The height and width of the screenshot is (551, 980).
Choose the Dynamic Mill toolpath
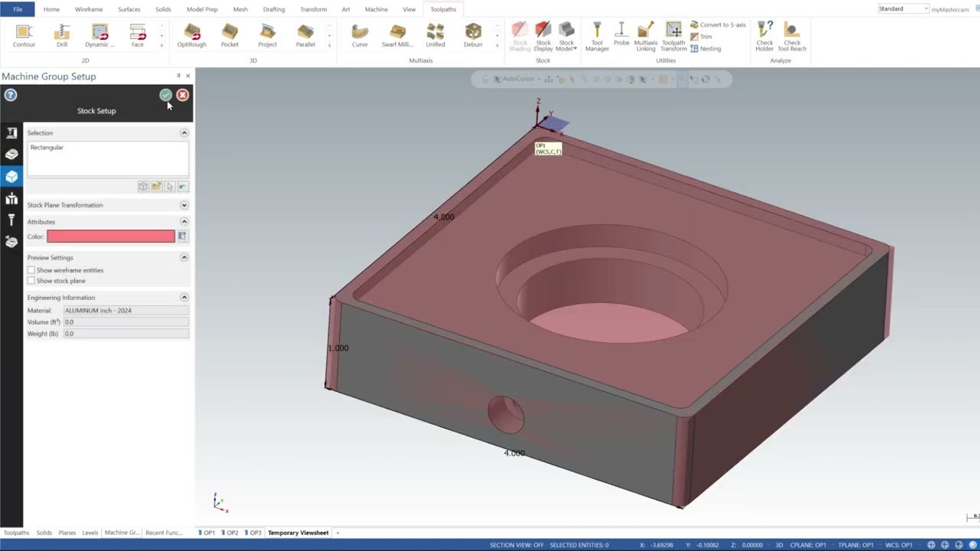pos(100,35)
